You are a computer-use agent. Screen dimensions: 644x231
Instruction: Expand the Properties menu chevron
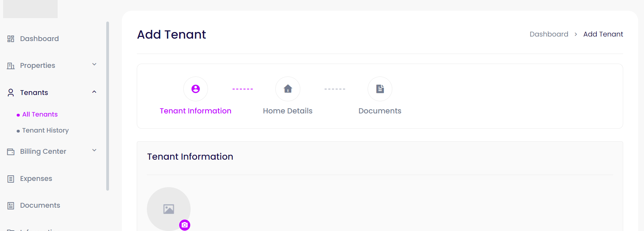[94, 65]
